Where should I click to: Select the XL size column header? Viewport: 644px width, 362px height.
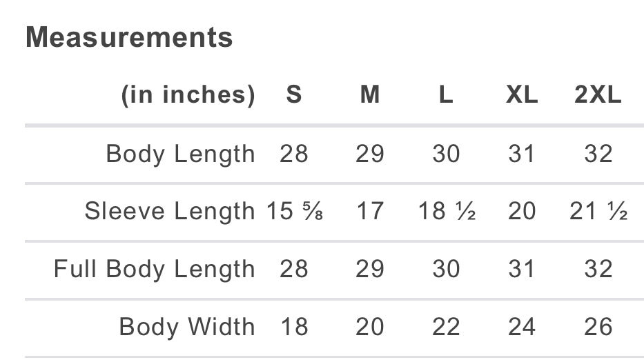tap(522, 95)
